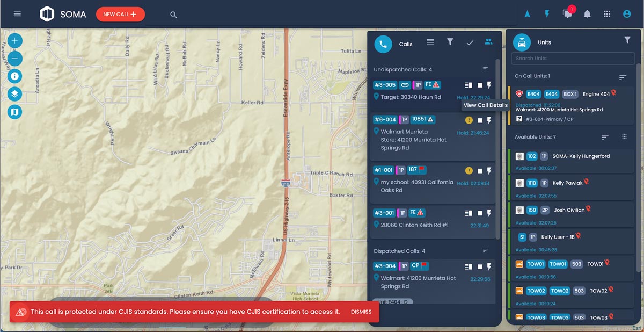Select unit Kelly User - 1B
Viewport: 644px width, 332px height.
pyautogui.click(x=572, y=241)
